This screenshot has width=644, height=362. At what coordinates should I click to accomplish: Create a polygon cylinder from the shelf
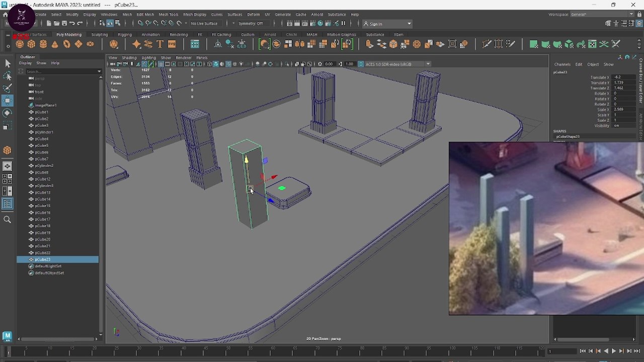tap(43, 44)
